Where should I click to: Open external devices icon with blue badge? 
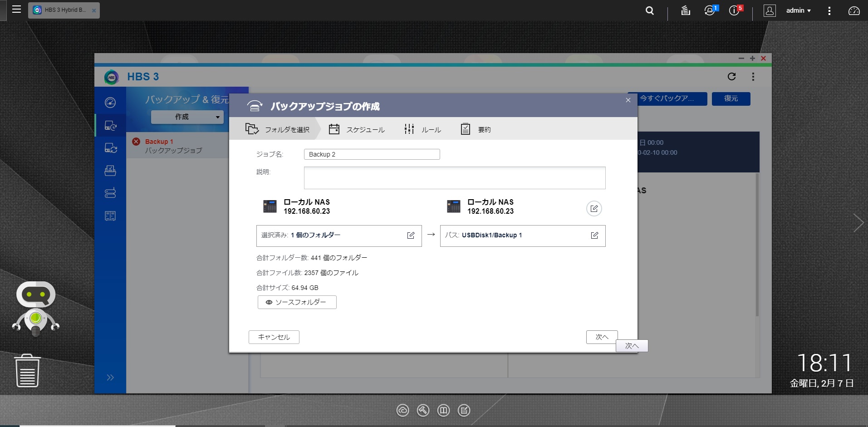(710, 10)
